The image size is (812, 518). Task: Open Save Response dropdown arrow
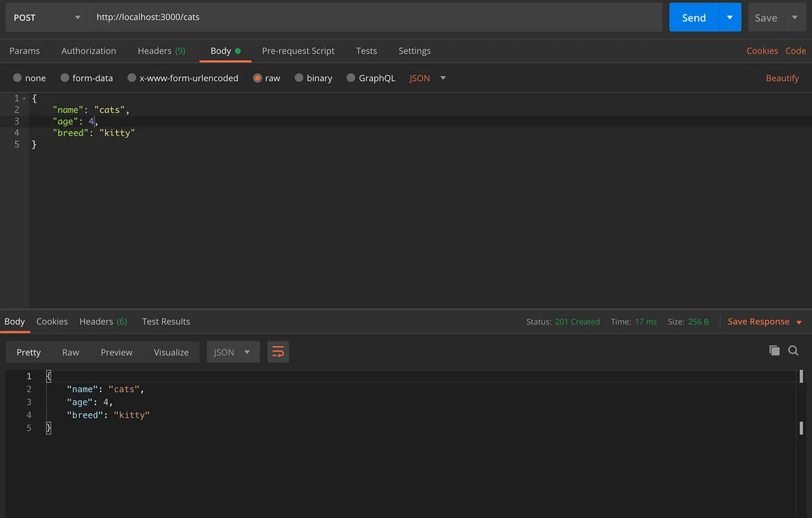pos(799,322)
